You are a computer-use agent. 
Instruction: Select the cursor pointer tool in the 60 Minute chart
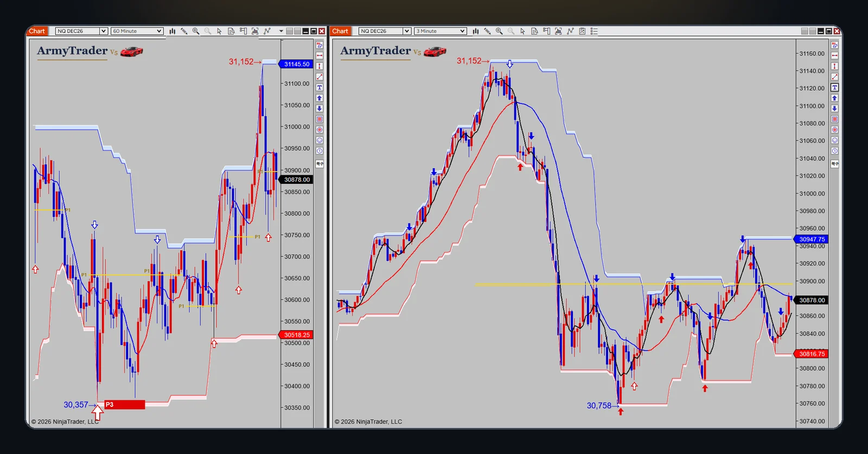point(219,31)
